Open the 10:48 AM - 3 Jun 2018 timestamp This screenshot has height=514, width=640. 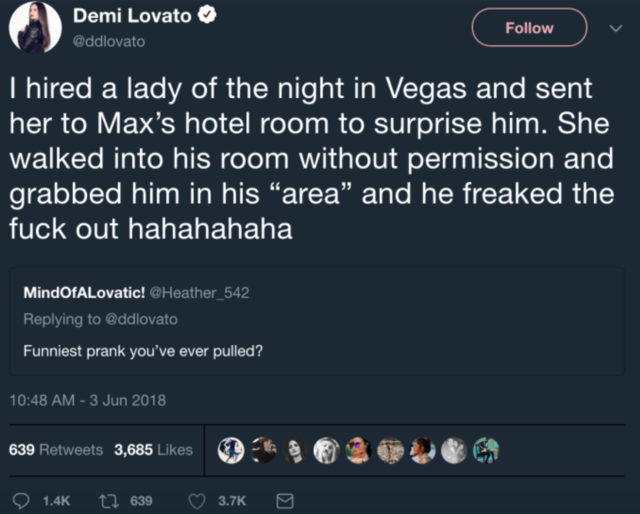[x=88, y=401]
